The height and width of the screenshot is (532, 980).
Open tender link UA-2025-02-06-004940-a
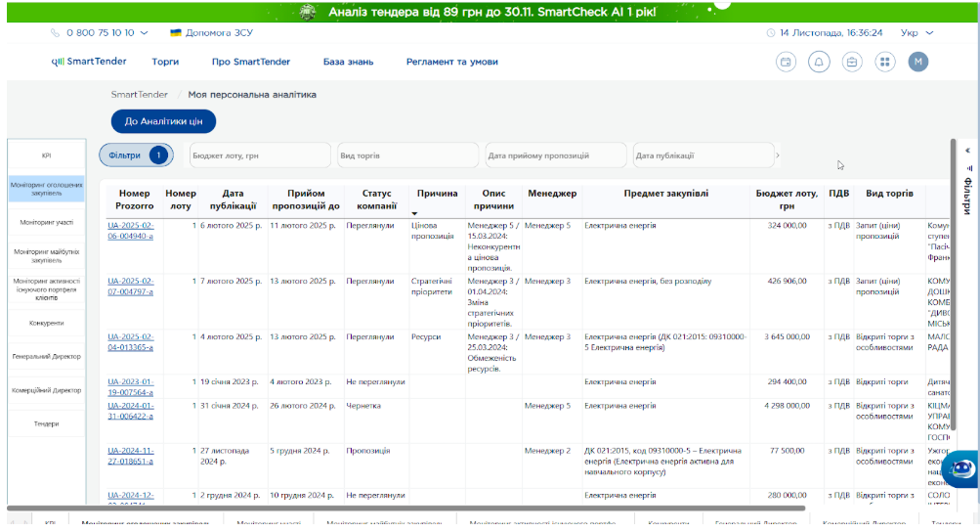tap(131, 231)
